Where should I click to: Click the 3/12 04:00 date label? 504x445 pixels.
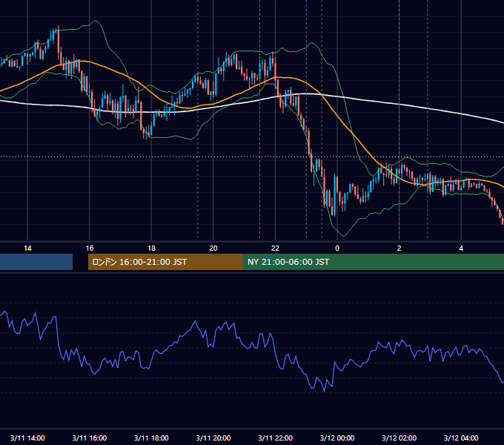point(461,438)
